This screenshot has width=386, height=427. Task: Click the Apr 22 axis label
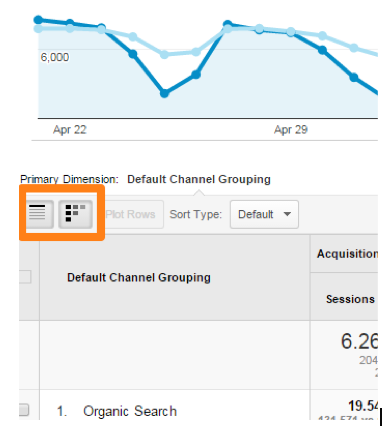click(x=70, y=129)
